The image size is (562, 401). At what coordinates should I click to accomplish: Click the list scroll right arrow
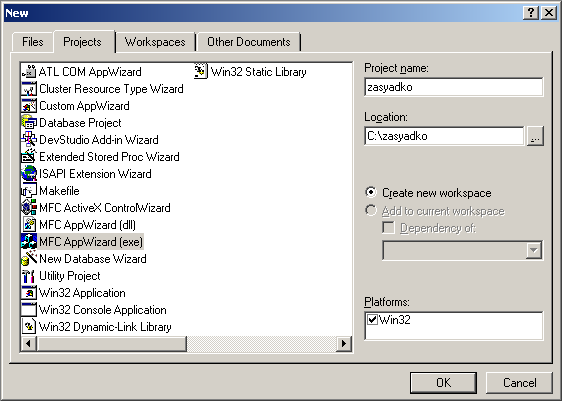pos(344,344)
